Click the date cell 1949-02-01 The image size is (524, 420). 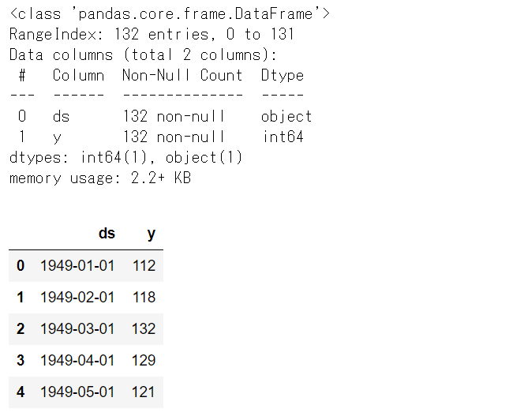point(77,298)
